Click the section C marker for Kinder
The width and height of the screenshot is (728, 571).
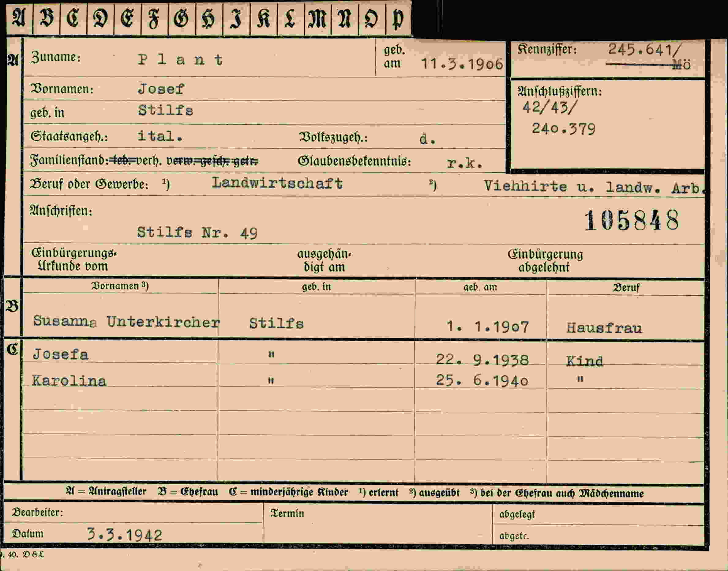[x=12, y=349]
